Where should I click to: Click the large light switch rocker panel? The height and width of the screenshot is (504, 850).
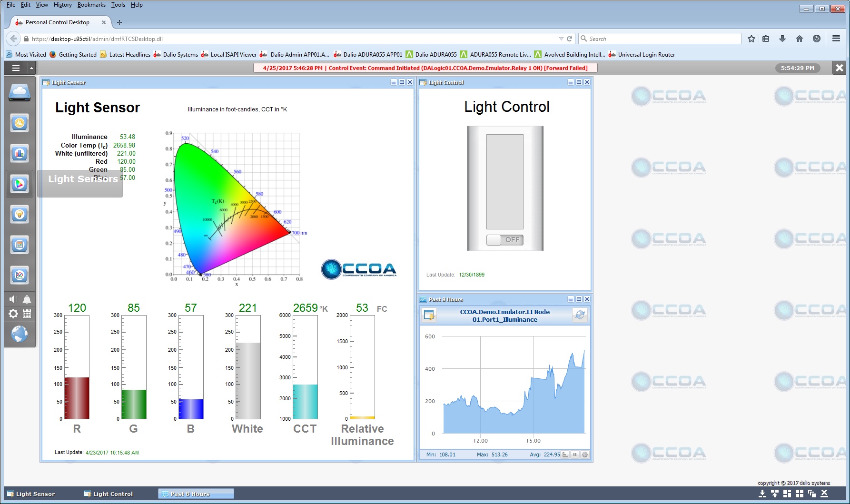click(x=505, y=182)
